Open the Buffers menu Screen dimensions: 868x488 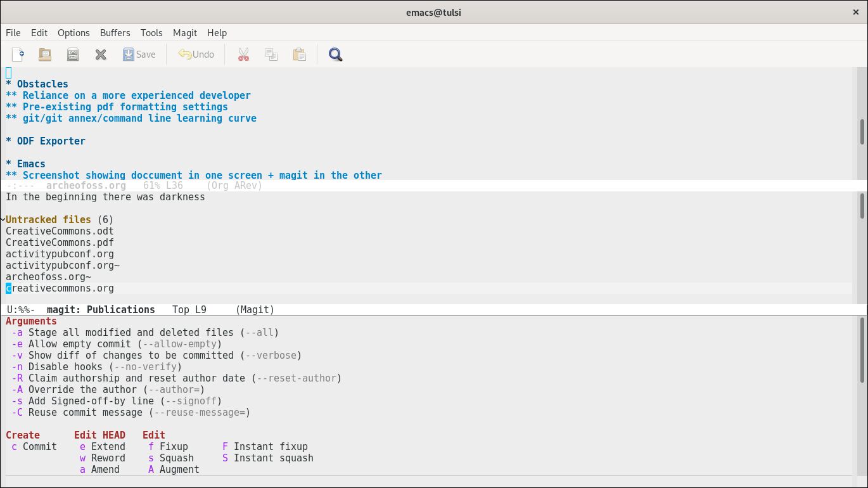click(115, 33)
